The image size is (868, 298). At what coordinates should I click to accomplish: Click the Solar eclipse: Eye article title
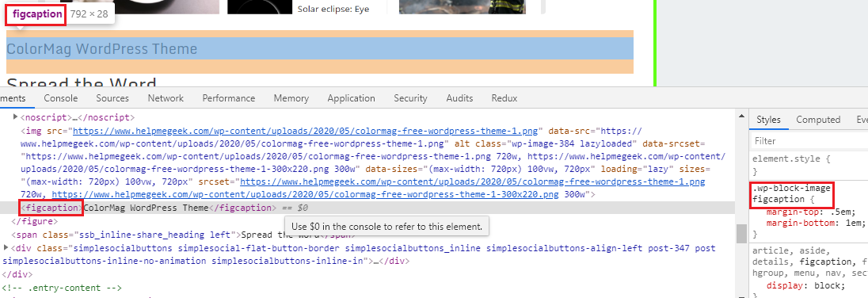[333, 9]
